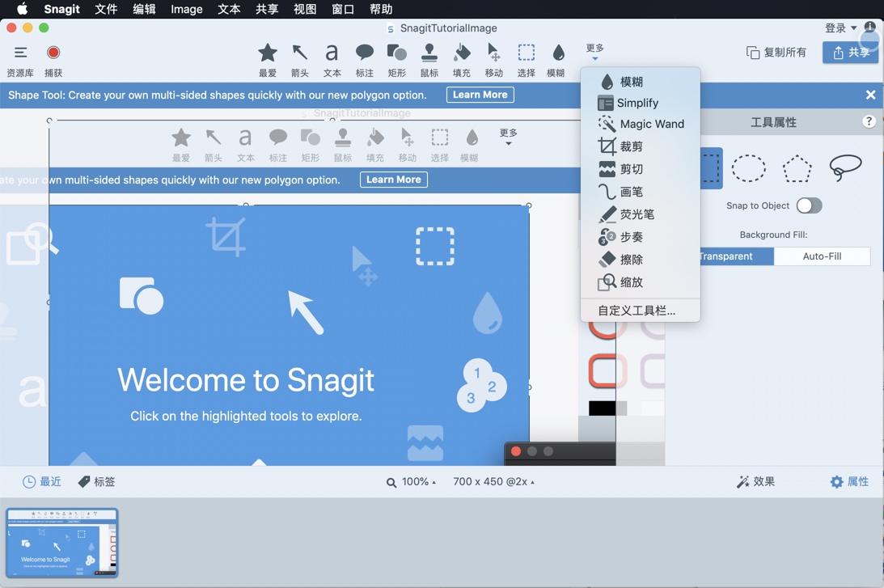This screenshot has width=884, height=588.
Task: Set background fill to Auto-Fill
Action: (x=822, y=256)
